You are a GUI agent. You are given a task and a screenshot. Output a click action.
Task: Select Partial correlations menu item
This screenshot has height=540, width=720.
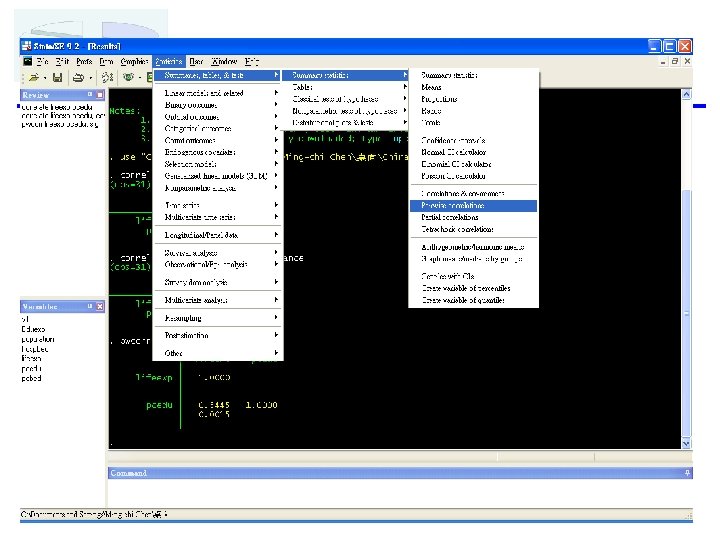click(x=473, y=217)
